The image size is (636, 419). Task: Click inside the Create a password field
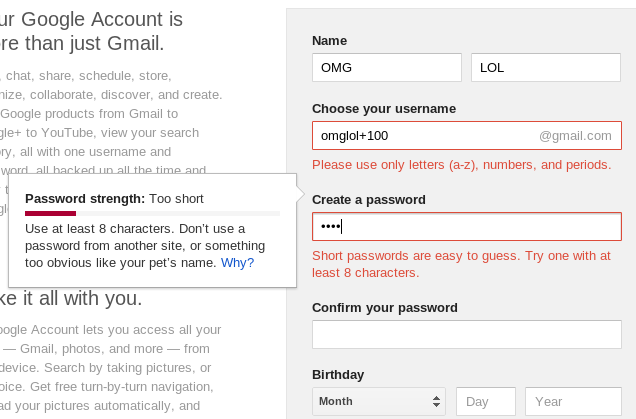pyautogui.click(x=467, y=226)
